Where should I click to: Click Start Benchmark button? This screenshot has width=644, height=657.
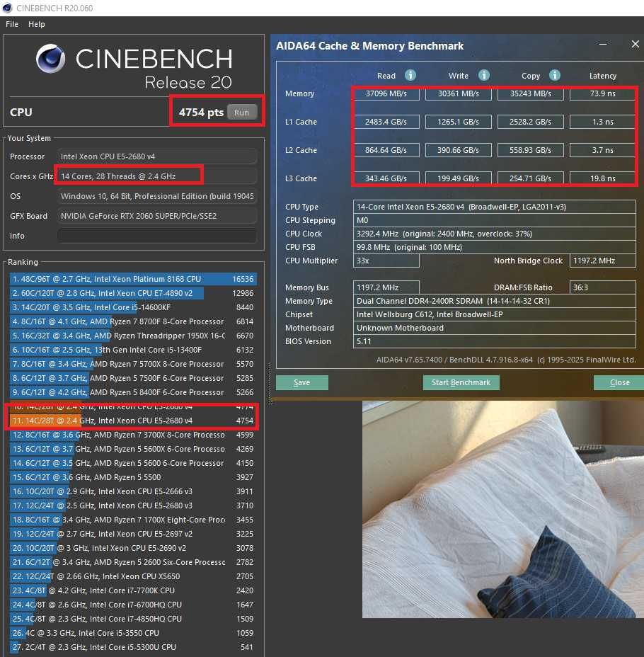tap(461, 382)
